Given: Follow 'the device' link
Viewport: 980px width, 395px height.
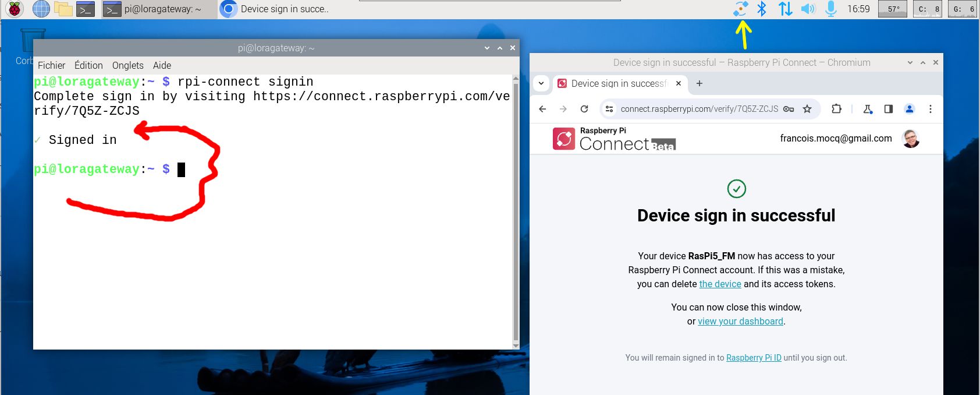Looking at the screenshot, I should pos(720,284).
